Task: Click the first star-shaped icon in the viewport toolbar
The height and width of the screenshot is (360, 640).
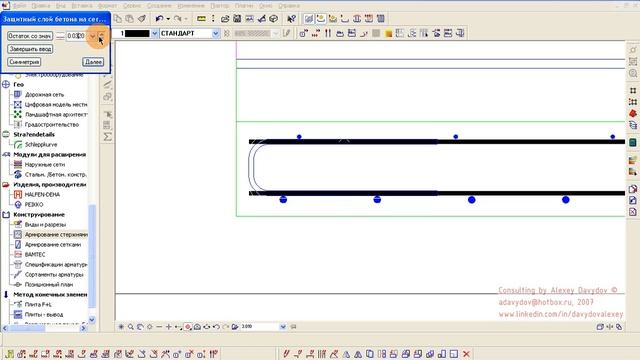Action: pyautogui.click(x=121, y=327)
